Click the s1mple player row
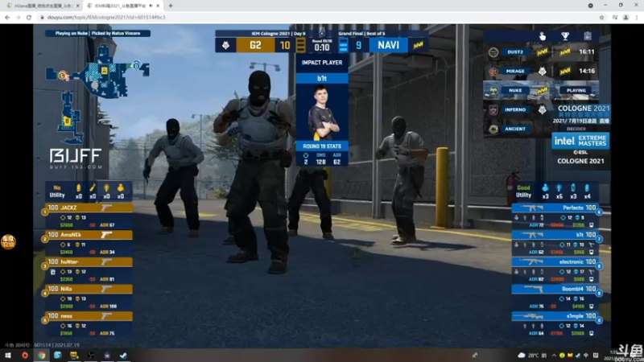 [555, 316]
